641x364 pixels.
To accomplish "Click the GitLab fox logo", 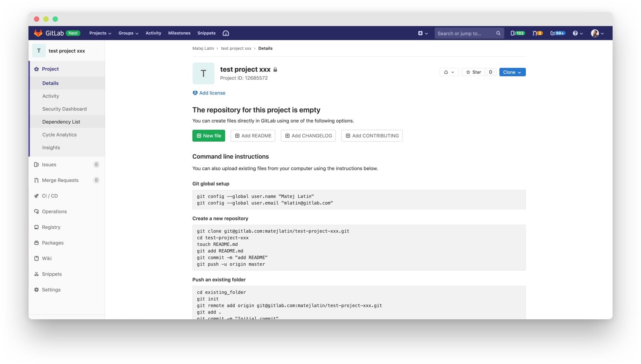I will coord(38,33).
